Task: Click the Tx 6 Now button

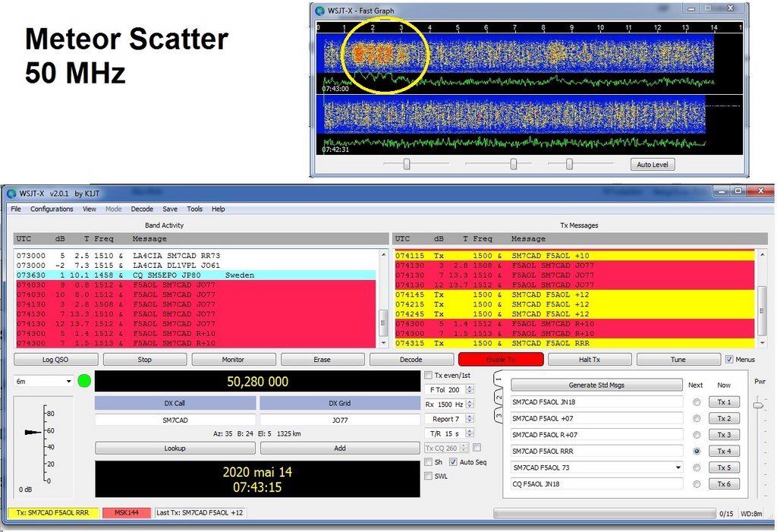Action: tap(724, 484)
